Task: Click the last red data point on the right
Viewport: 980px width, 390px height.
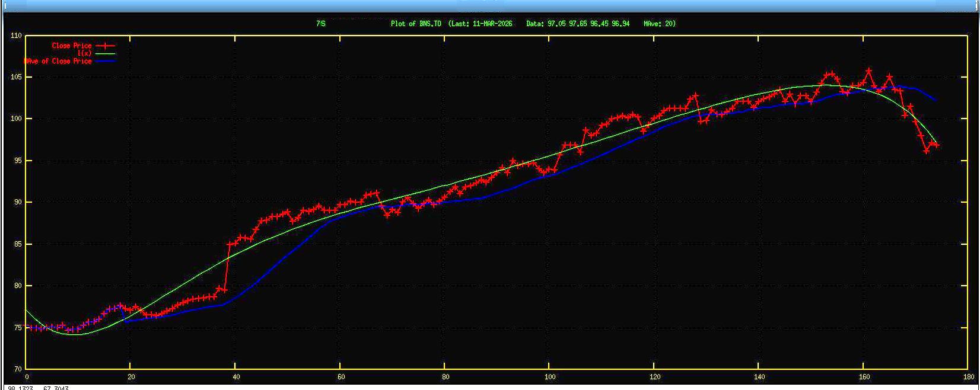Action: [x=936, y=145]
